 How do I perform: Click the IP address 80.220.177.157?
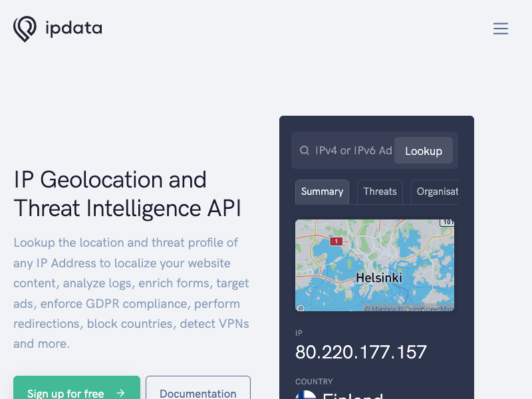(361, 352)
